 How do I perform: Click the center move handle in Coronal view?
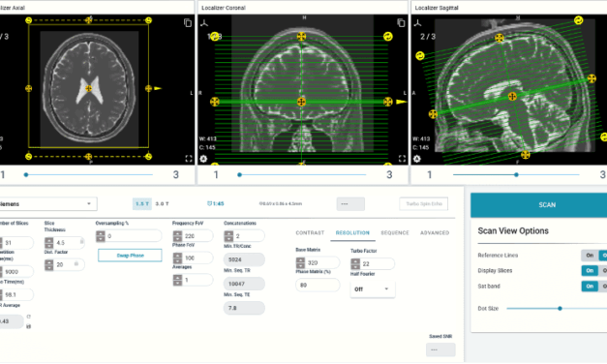point(301,102)
